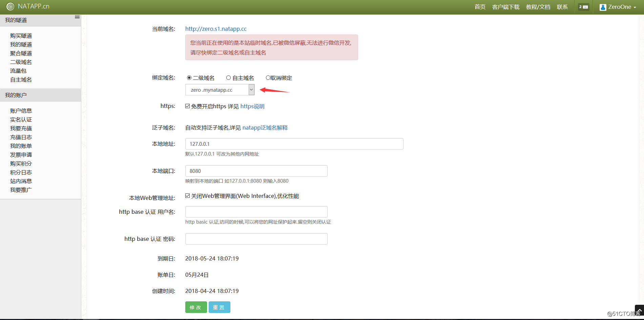Open the messages envelope icon with badge 2
644x320 pixels.
point(583,7)
